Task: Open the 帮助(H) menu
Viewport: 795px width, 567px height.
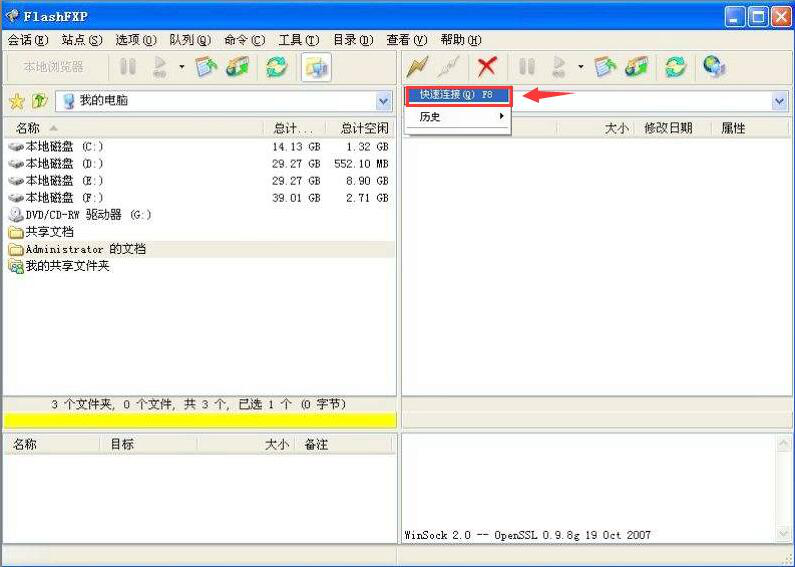Action: pos(460,40)
